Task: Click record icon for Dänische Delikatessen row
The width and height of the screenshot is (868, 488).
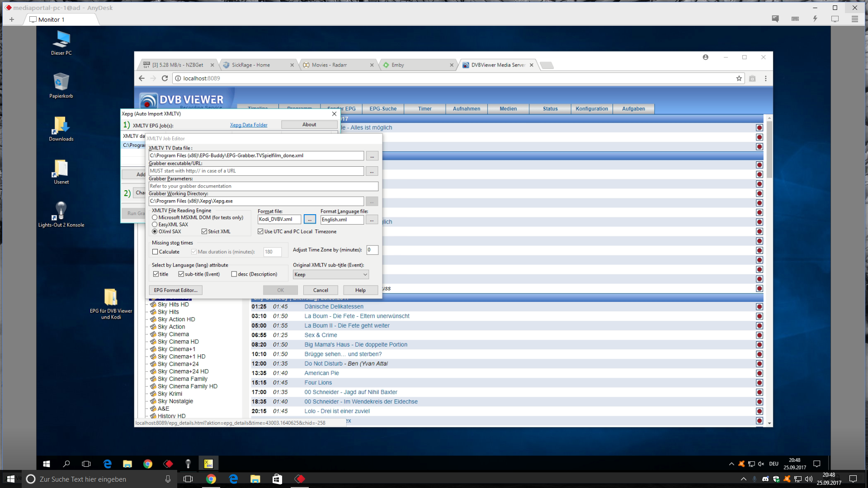Action: (x=759, y=307)
